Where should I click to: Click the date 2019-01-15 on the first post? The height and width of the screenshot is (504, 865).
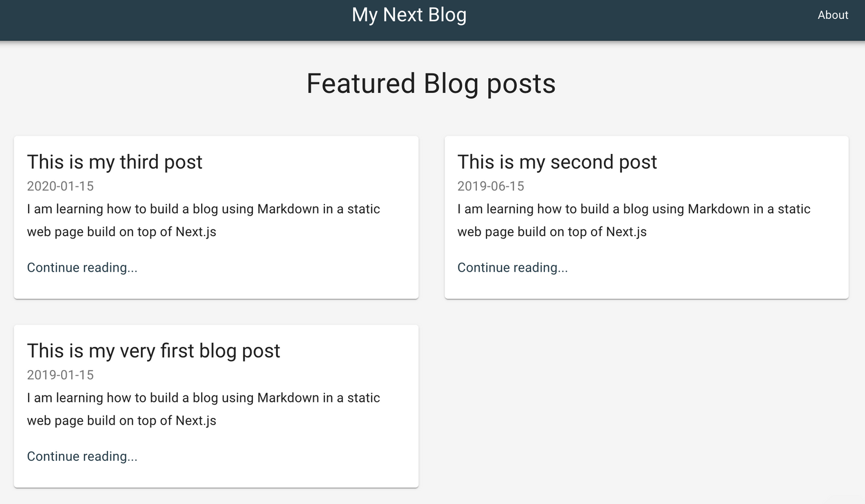[60, 374]
